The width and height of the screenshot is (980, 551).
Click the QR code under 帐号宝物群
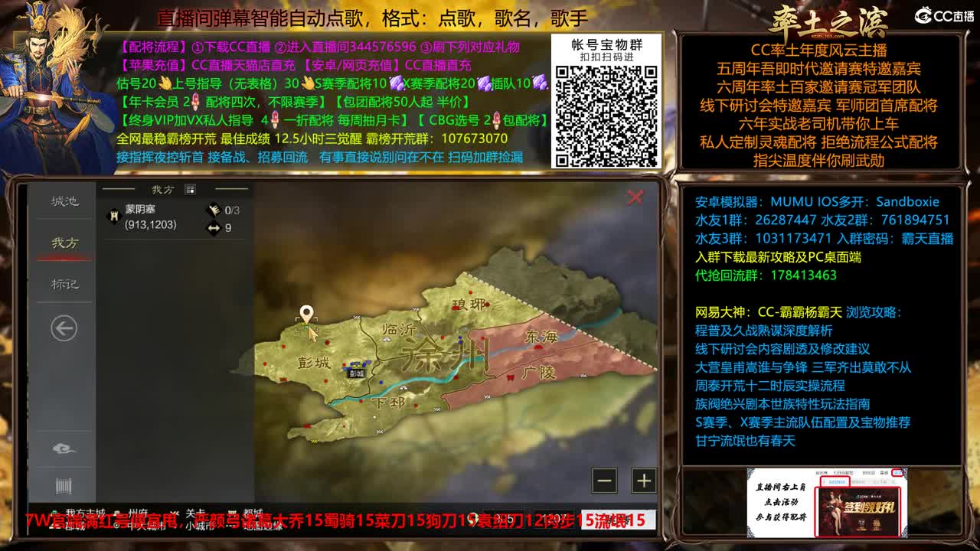pos(606,116)
